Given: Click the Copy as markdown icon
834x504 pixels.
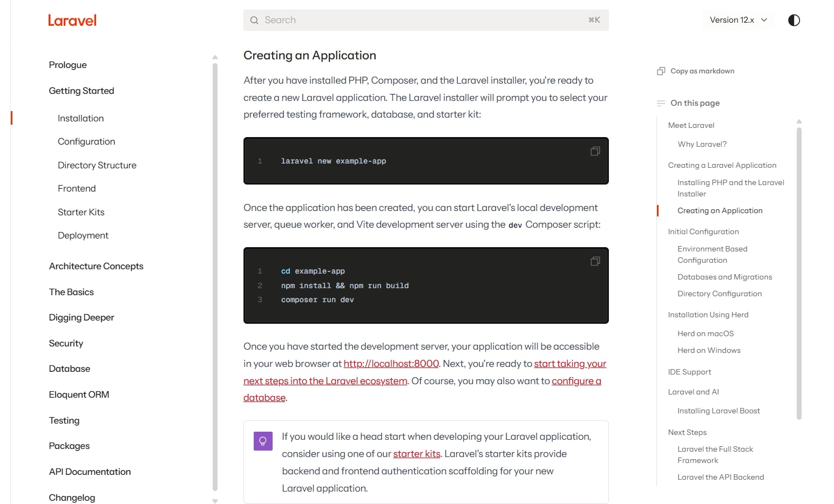Looking at the screenshot, I should [661, 71].
